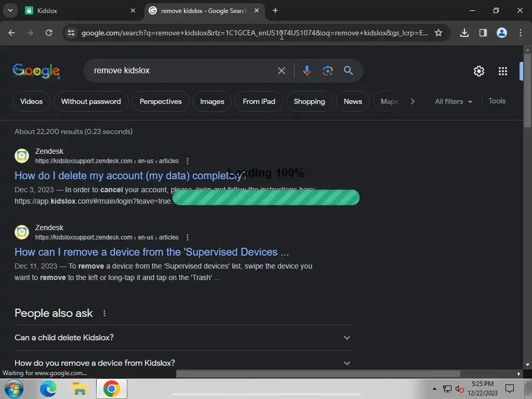The height and width of the screenshot is (399, 532).
Task: Click the forward navigation arrow
Action: coord(30,33)
